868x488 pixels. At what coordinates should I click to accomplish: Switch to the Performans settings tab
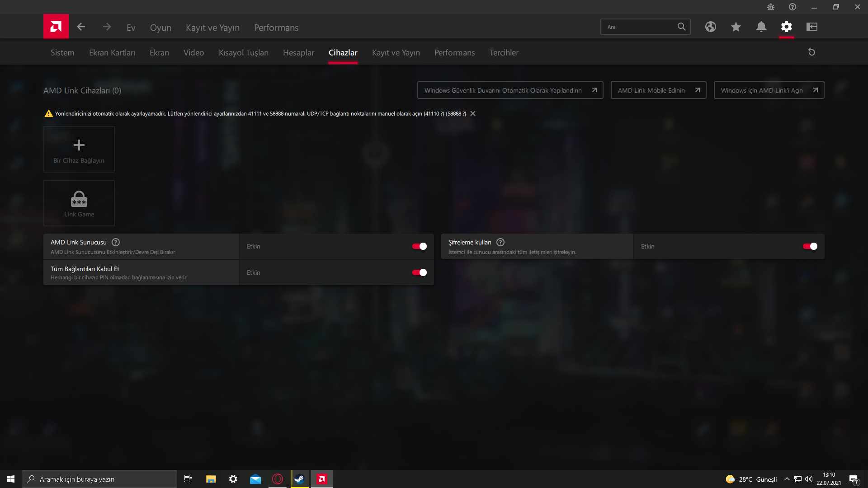454,52
